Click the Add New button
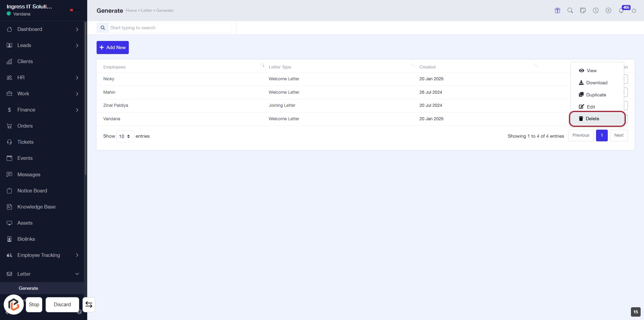The height and width of the screenshot is (320, 644). tap(113, 47)
